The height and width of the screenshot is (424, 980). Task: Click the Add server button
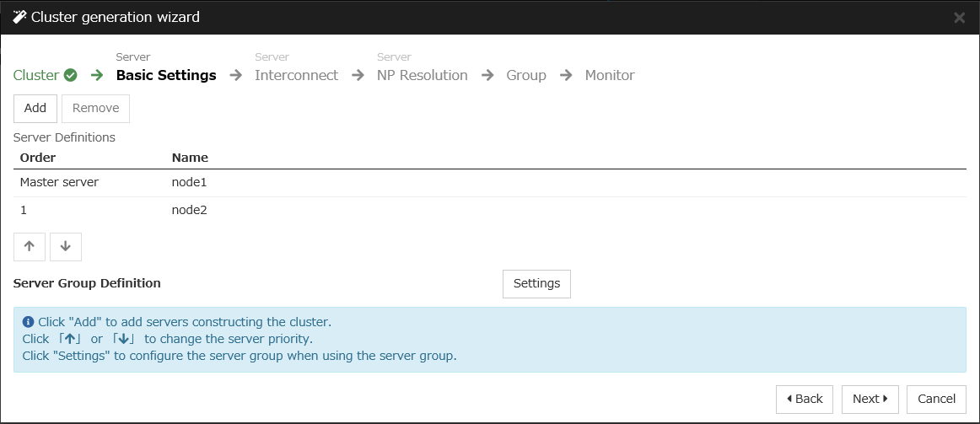pos(35,109)
